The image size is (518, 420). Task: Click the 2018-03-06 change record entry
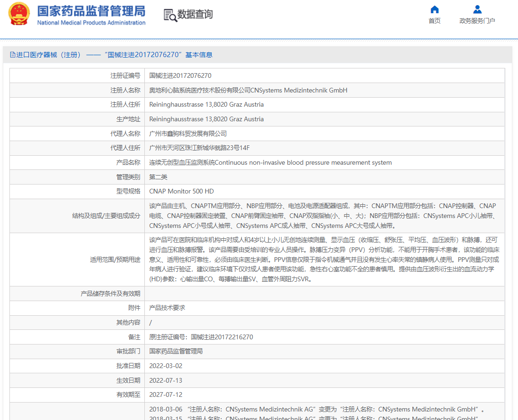point(317,409)
